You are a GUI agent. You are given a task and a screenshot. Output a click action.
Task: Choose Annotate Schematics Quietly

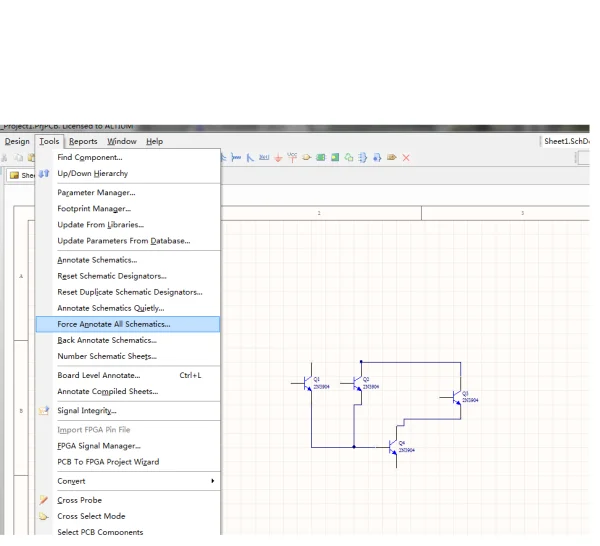(128, 308)
